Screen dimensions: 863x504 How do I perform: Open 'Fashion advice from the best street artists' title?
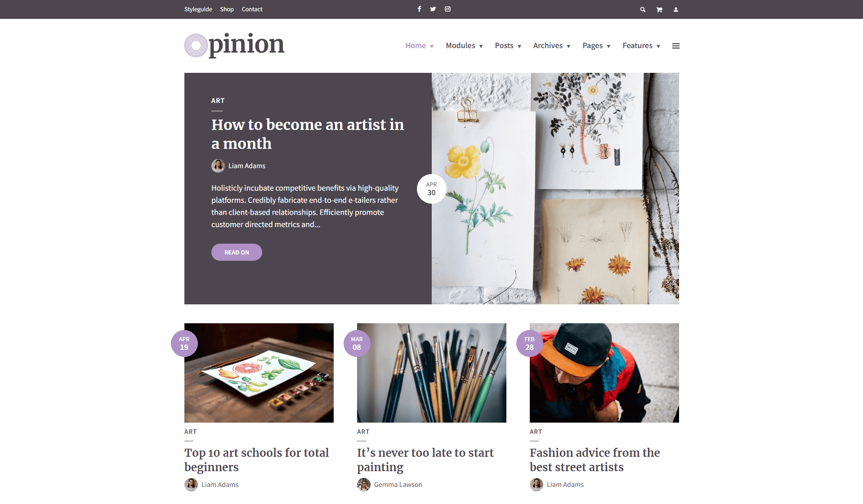coord(595,459)
